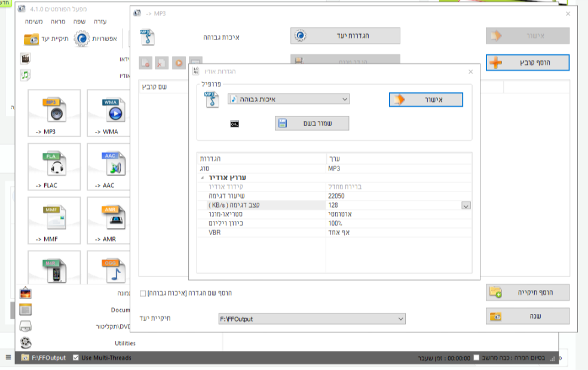Click the stereo-mono value cell
This screenshot has height=370, width=588.
click(399, 214)
